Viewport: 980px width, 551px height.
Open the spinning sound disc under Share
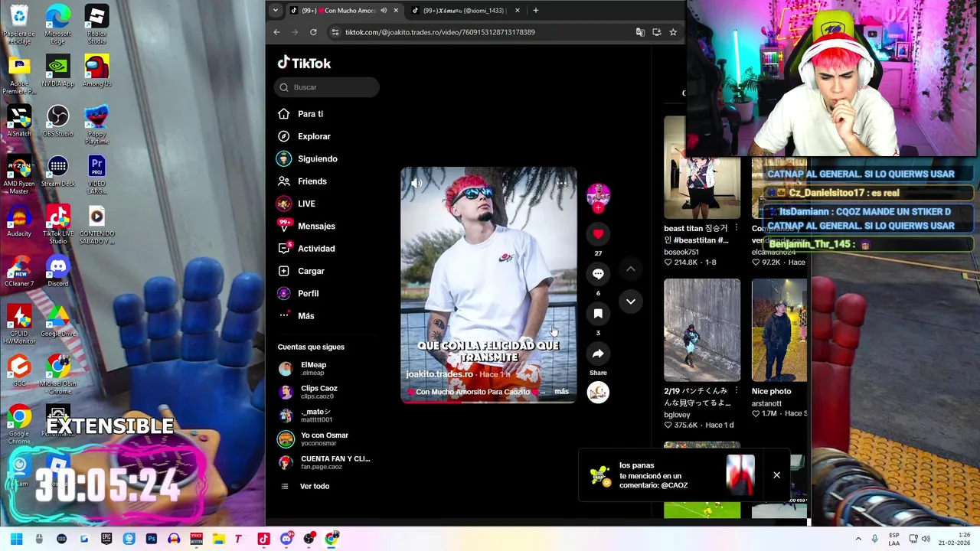(598, 392)
